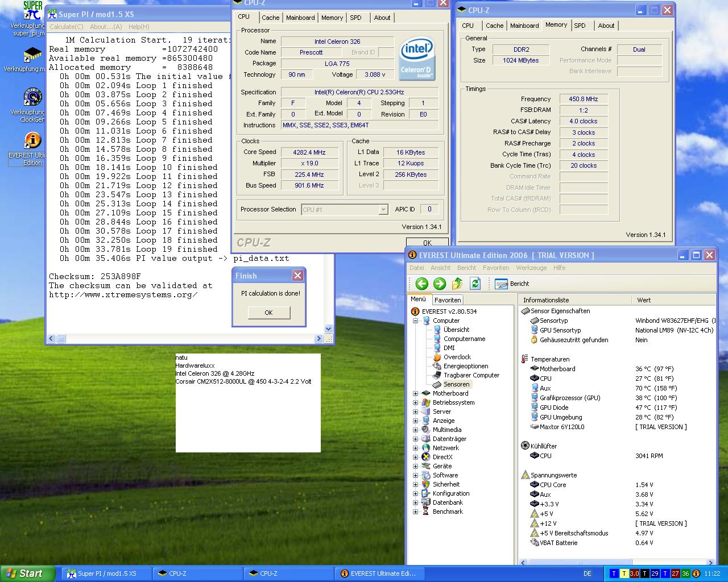Click the Windows Start button
The width and height of the screenshot is (728, 582).
pos(27,573)
